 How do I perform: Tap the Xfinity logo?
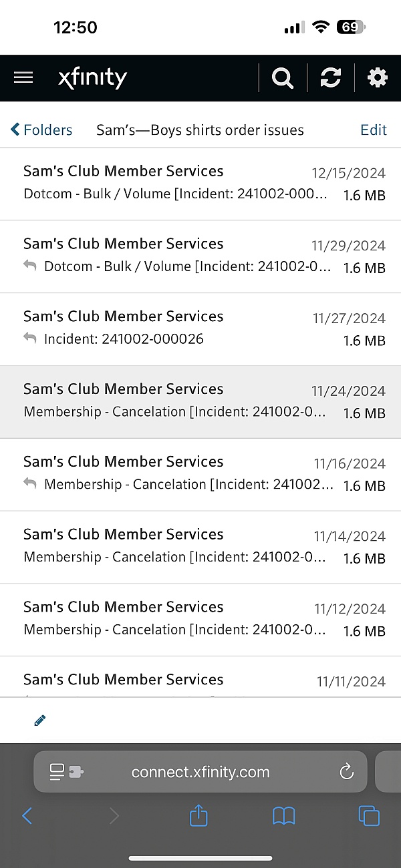(x=92, y=78)
